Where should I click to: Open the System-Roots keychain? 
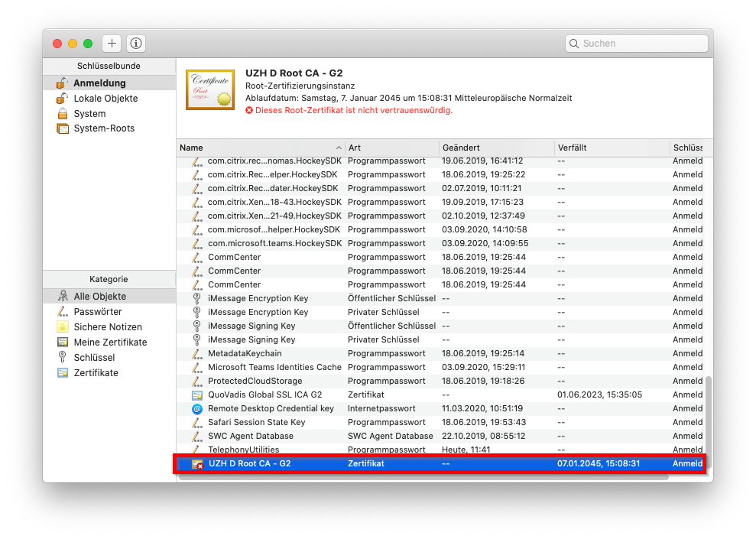click(104, 128)
